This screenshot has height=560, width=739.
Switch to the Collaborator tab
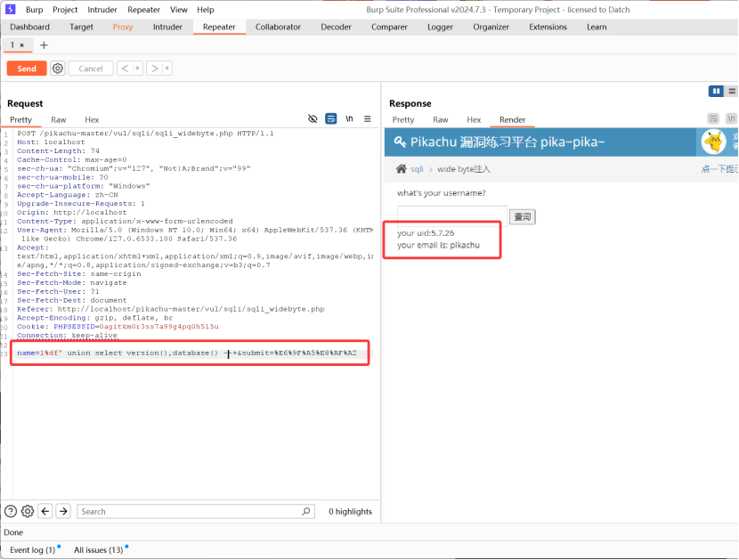point(278,27)
